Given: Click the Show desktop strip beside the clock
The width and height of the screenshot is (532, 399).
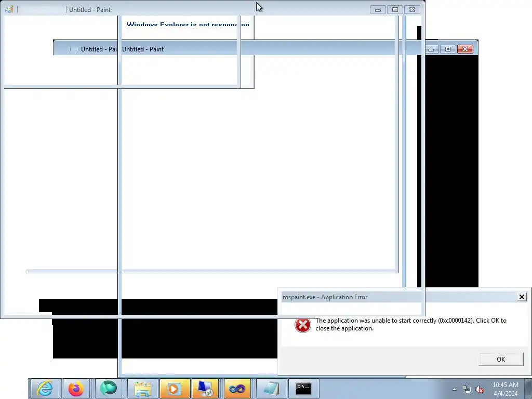Looking at the screenshot, I should [x=528, y=389].
